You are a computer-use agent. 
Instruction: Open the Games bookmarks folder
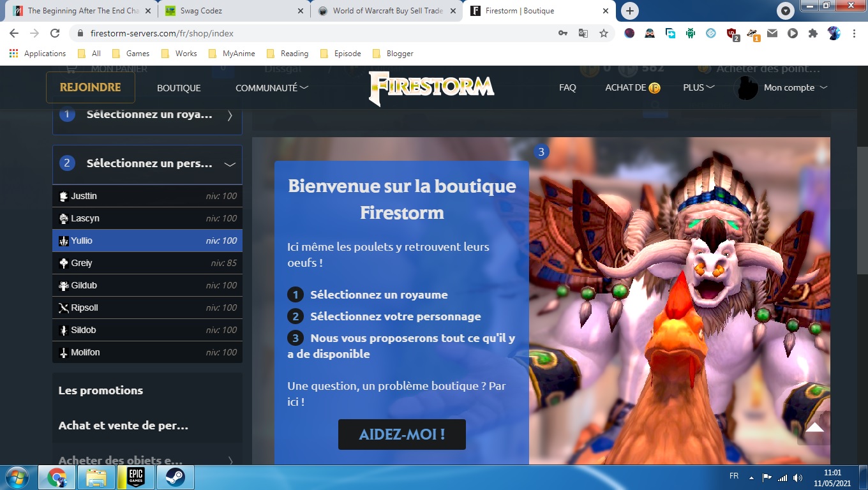tap(131, 54)
